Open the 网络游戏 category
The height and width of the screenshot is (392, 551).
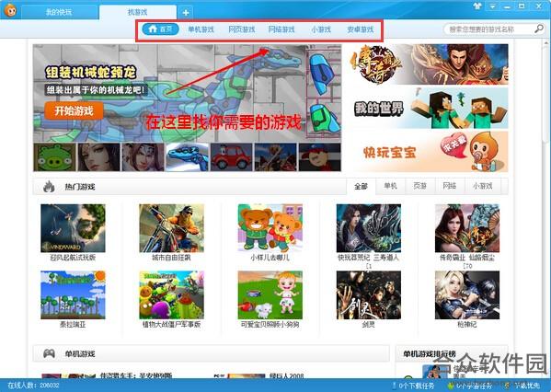point(281,29)
